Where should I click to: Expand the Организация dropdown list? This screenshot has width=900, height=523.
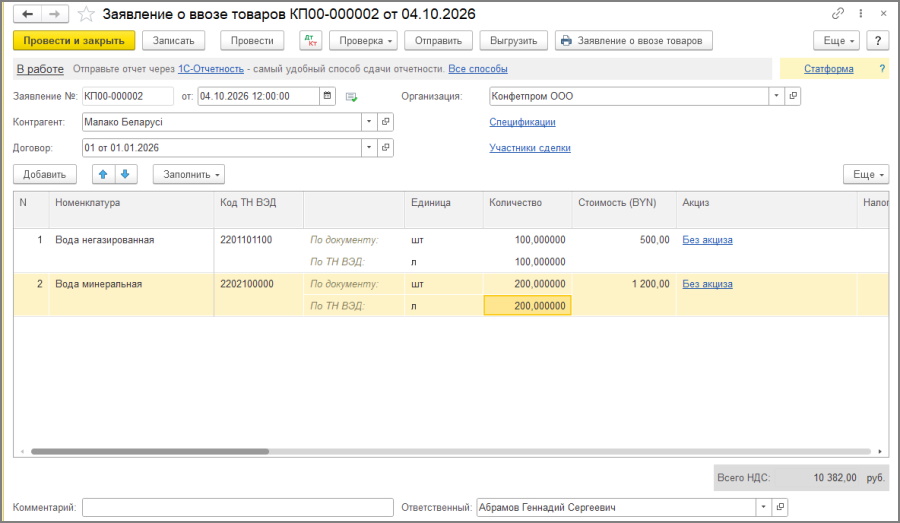(x=776, y=96)
